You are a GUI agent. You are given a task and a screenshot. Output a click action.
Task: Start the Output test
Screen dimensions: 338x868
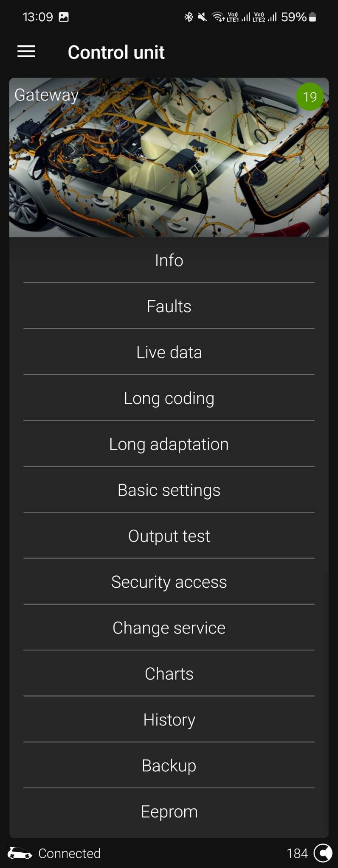[169, 536]
